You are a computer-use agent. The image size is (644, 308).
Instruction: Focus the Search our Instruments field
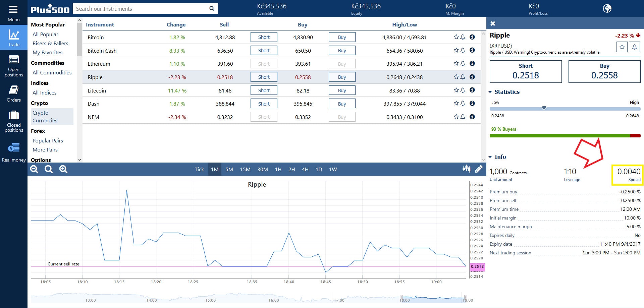(140, 8)
